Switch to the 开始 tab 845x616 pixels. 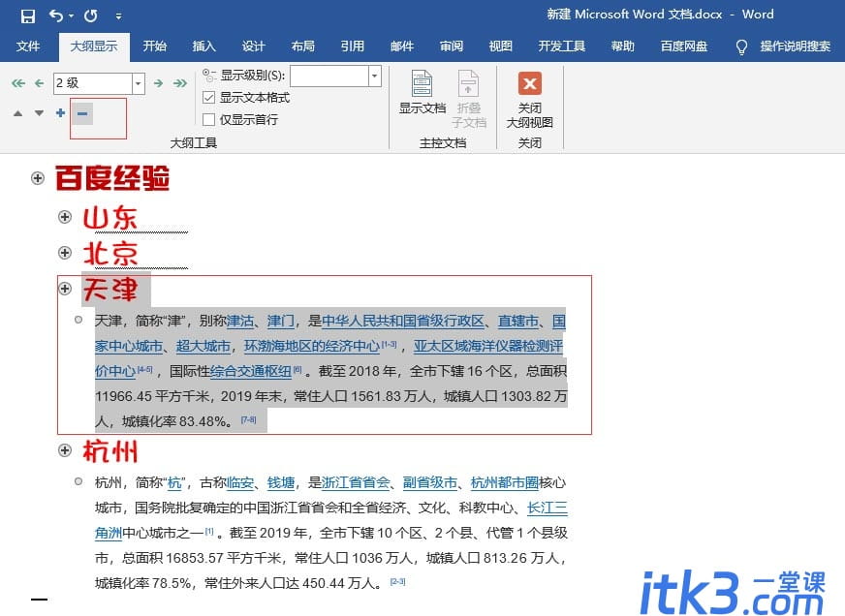pos(155,46)
